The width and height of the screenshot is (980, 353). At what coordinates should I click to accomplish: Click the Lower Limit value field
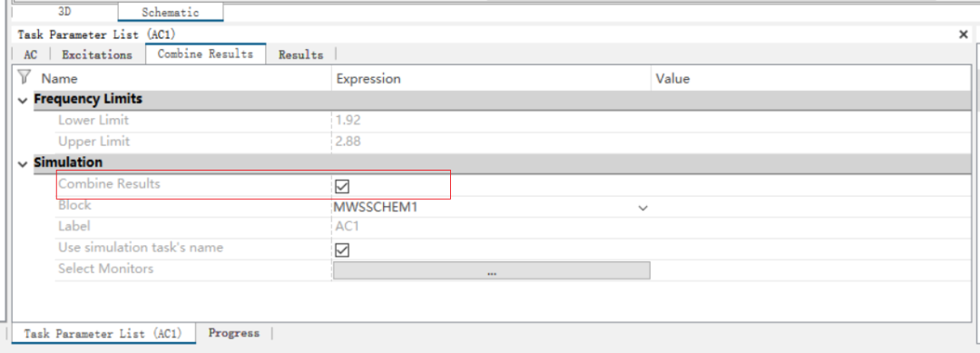491,120
